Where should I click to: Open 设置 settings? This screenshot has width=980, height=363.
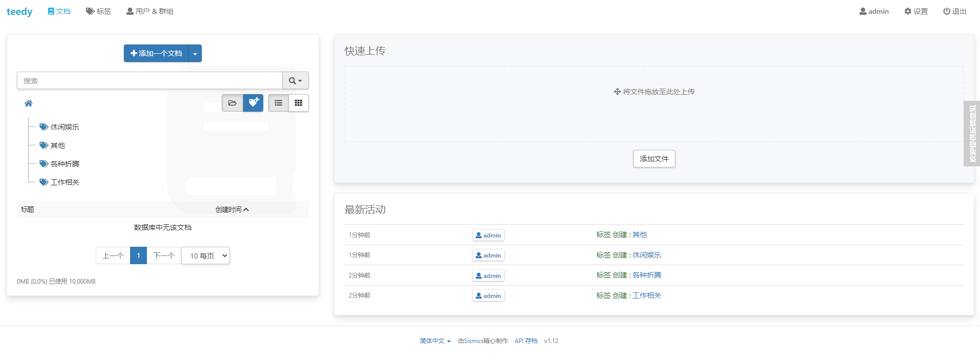click(x=916, y=11)
